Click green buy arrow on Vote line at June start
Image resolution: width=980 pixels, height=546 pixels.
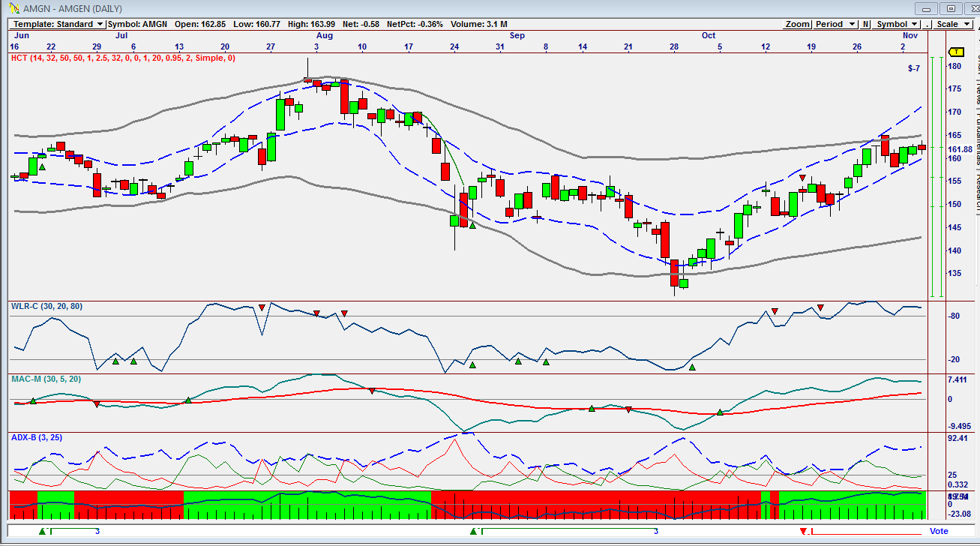(x=43, y=532)
